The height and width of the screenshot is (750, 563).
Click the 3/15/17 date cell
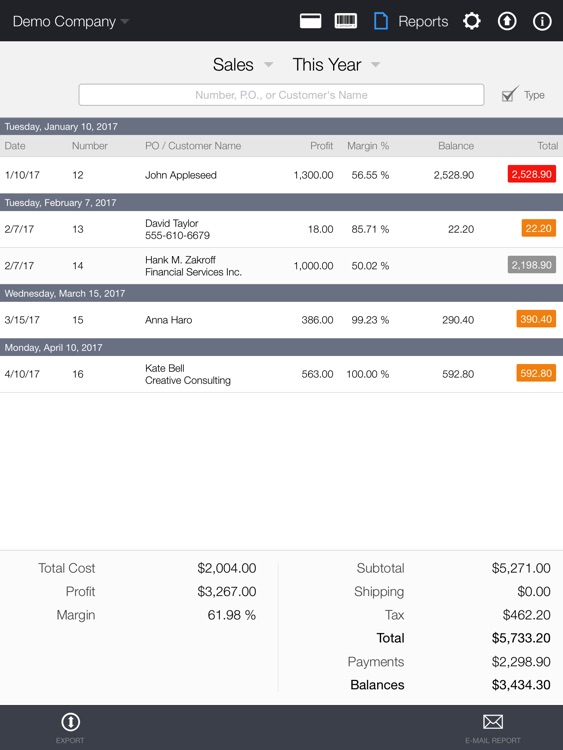22,320
